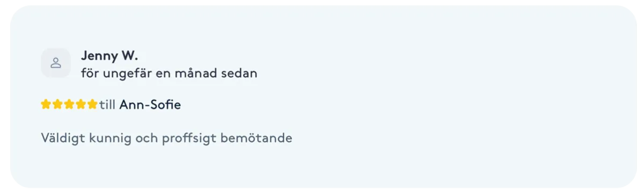Screen dimensions: 644x194
Task: Open Ann-Sofie's profile name link
Action: [x=150, y=105]
